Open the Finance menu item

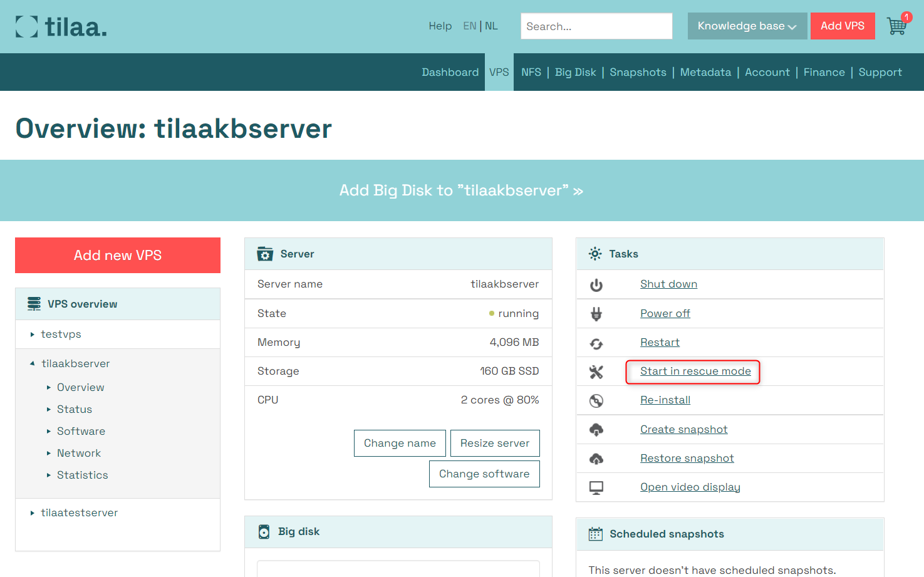click(824, 72)
